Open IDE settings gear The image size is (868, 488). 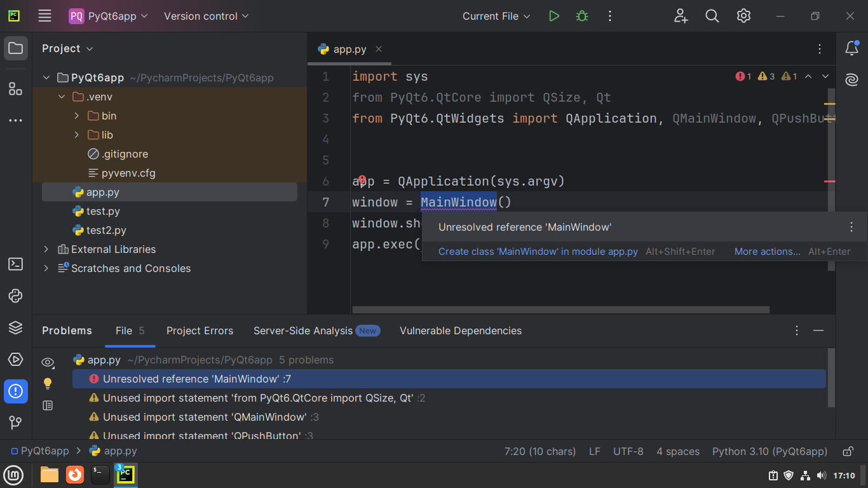[743, 16]
